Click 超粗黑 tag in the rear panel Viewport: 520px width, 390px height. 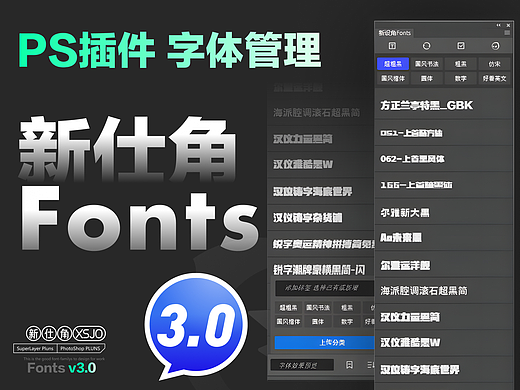click(288, 308)
